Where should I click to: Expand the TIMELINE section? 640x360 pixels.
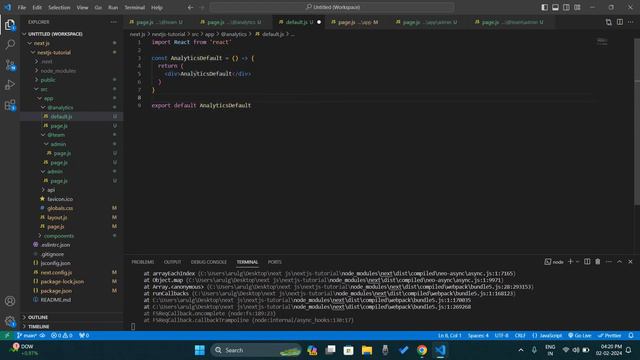click(x=72, y=327)
